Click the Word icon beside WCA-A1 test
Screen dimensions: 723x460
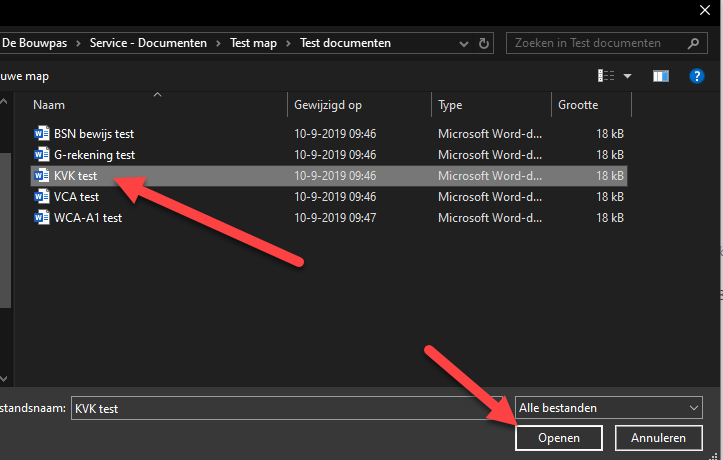[41, 217]
